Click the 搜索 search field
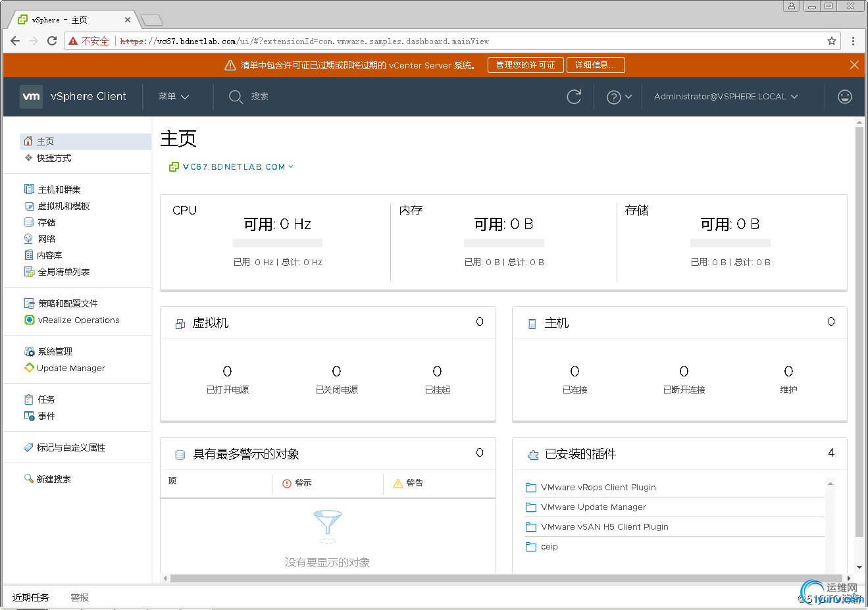This screenshot has height=610, width=868. [260, 97]
